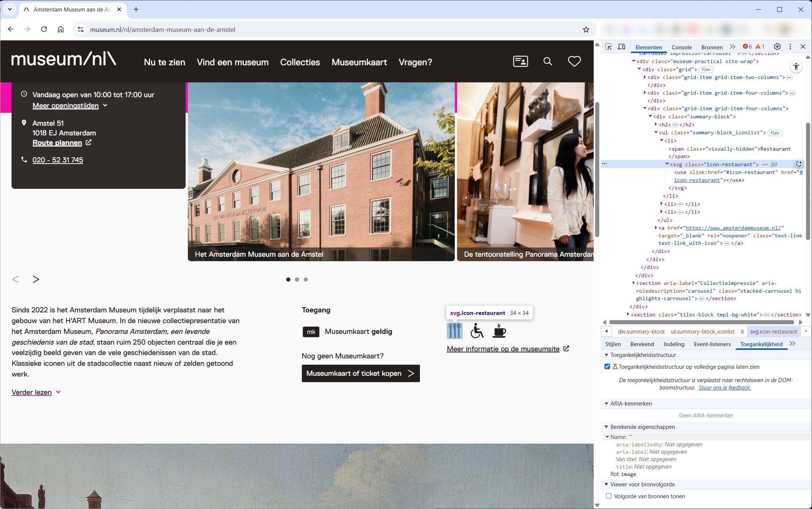Image resolution: width=812 pixels, height=509 pixels.
Task: Collapse the Name property row
Action: 607,437
